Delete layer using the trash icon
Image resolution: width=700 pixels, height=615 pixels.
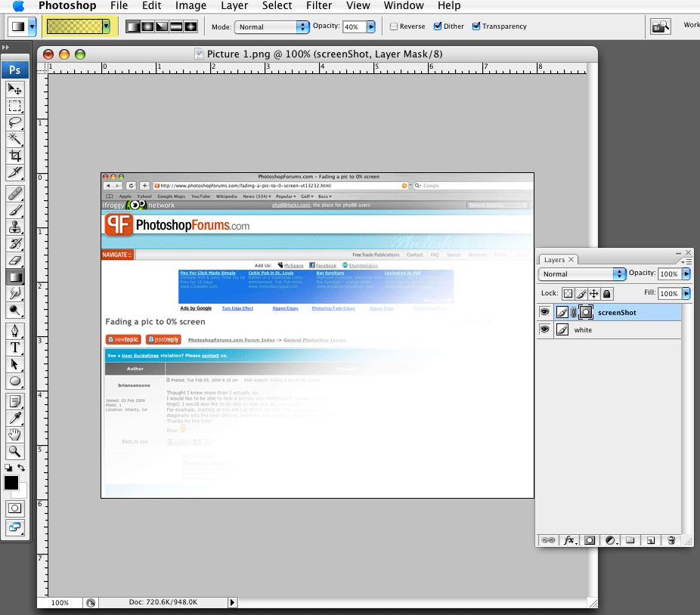pyautogui.click(x=670, y=540)
